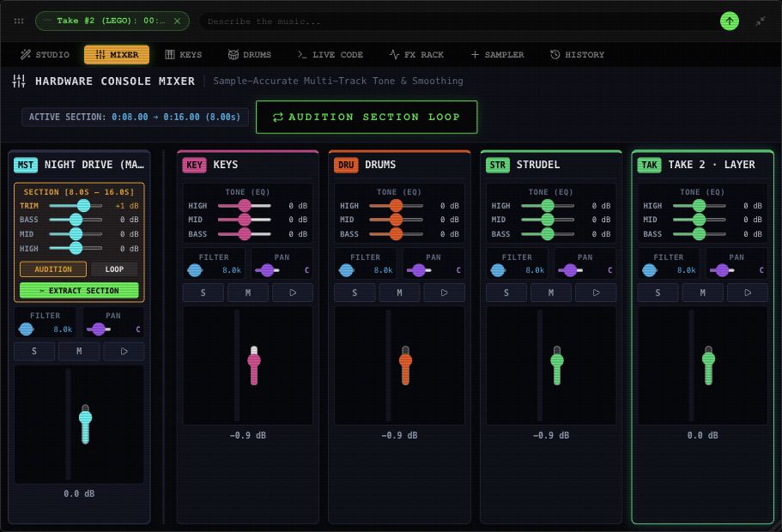
Task: Play the Drums channel preview
Action: [445, 293]
